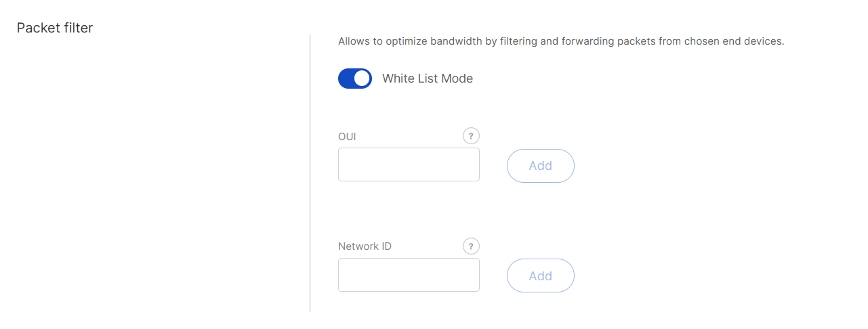Viewport: 868px width, 329px height.
Task: Show the Network ID help tooltip icon
Action: click(x=471, y=246)
